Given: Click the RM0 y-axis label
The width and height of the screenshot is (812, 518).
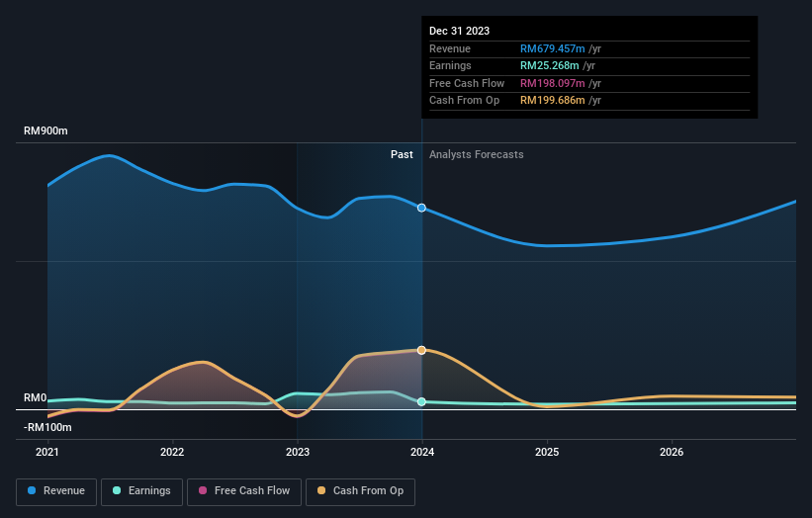Looking at the screenshot, I should click(36, 398).
